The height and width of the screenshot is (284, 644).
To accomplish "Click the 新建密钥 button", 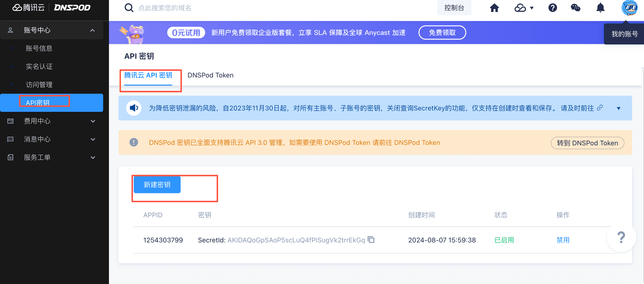I will click(157, 185).
